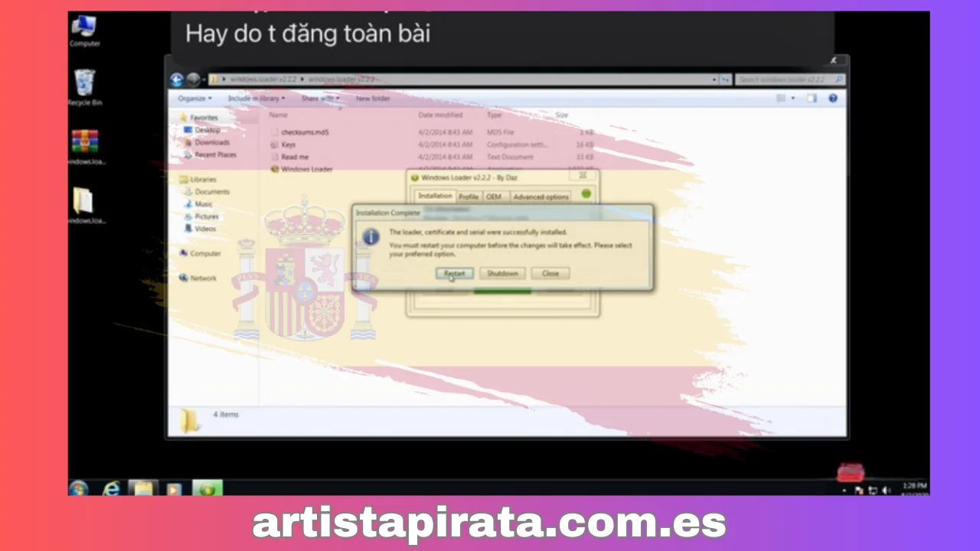Click the WinRAR archive desktop icon

(x=84, y=146)
